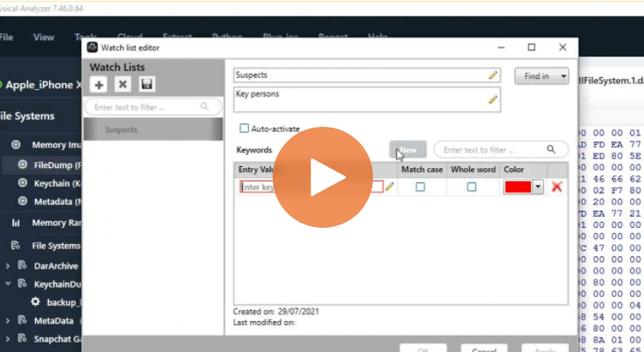
Task: Click the add new watch list plus icon
Action: pyautogui.click(x=99, y=84)
